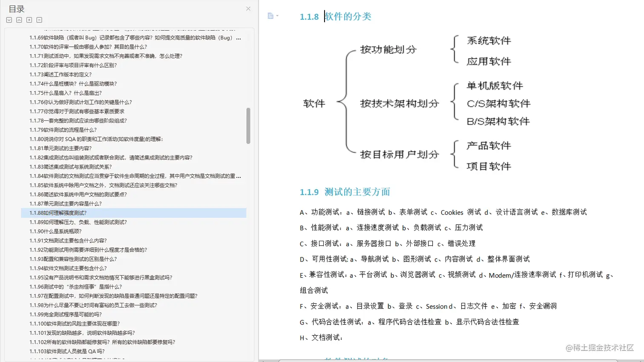Open bookmark 1.1.95 about black-box testing
The image size is (644, 362).
click(94, 277)
